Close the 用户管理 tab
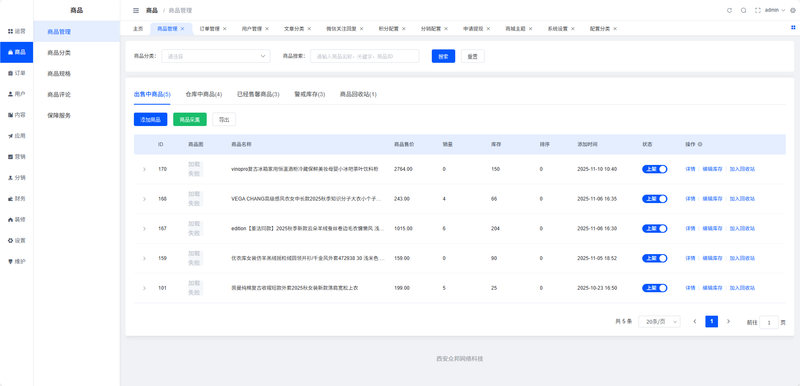The height and width of the screenshot is (386, 800). [x=267, y=29]
